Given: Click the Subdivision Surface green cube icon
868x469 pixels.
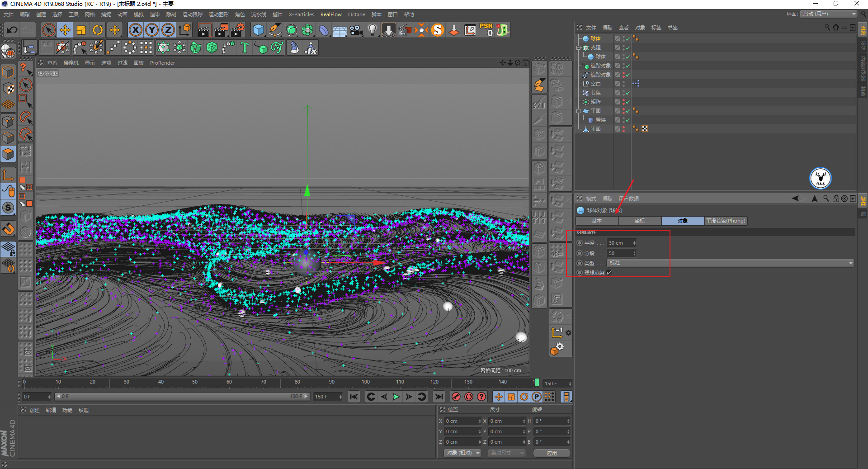Looking at the screenshot, I should click(291, 30).
